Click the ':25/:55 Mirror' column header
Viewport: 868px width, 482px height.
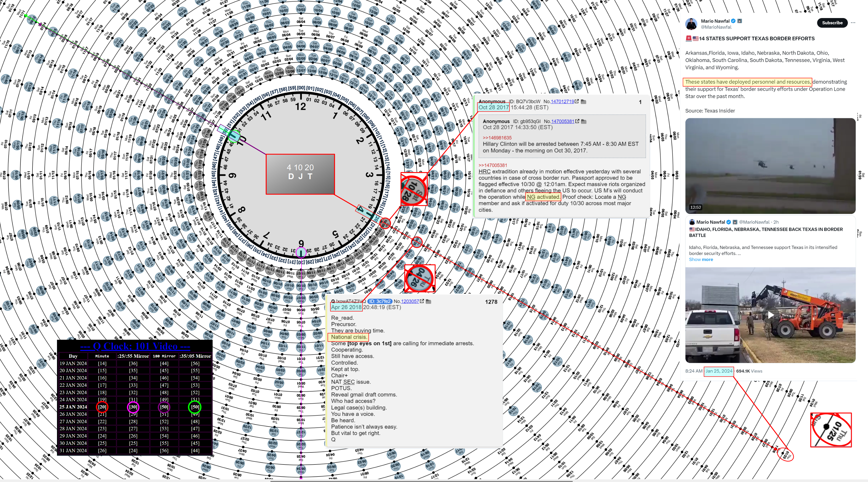(133, 356)
